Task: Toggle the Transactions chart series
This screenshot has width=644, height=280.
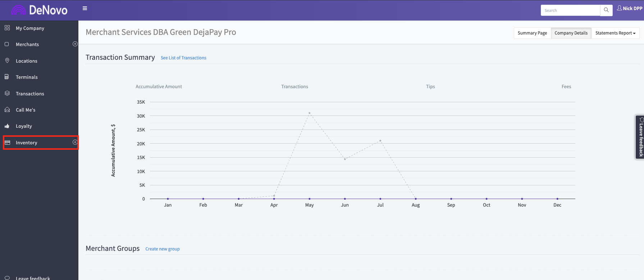Action: 294,86
